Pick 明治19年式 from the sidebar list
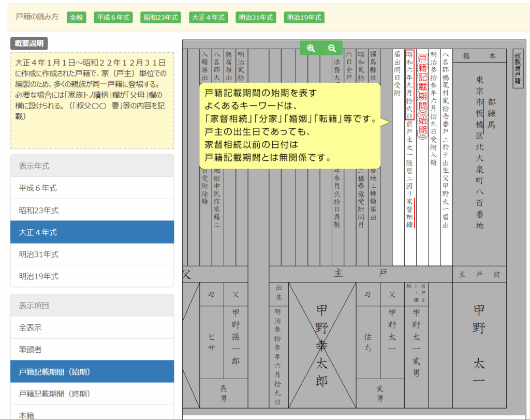 click(92, 276)
